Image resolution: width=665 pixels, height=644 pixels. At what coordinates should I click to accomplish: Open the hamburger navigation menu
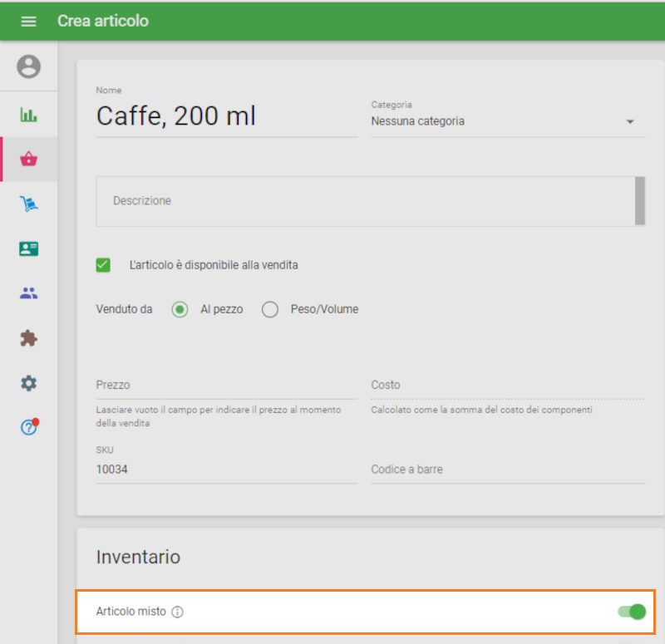click(x=28, y=21)
